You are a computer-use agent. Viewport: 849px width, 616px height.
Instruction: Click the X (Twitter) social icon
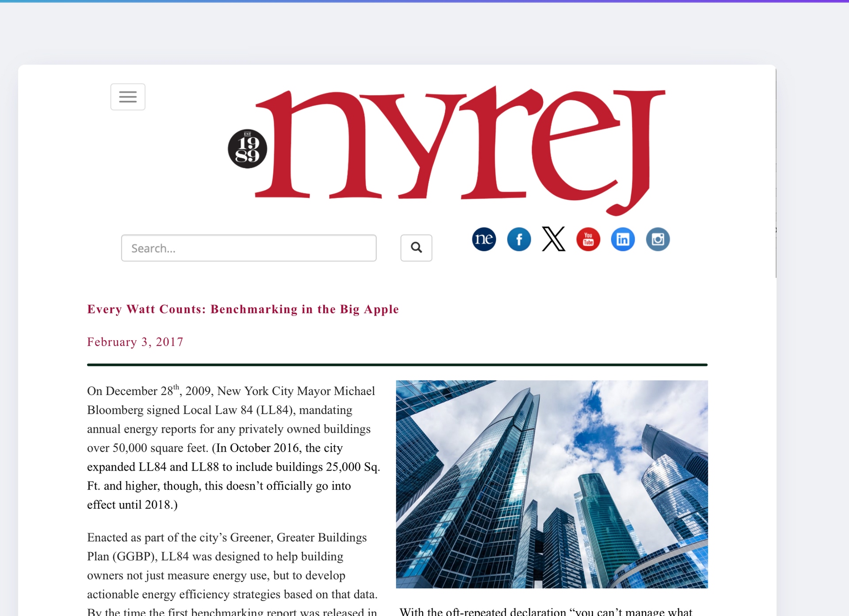coord(553,239)
